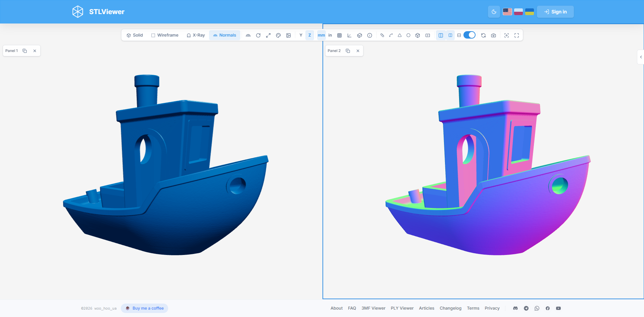Select the circle measurement tool
Screen dimensions: 644x317
pyautogui.click(x=408, y=35)
